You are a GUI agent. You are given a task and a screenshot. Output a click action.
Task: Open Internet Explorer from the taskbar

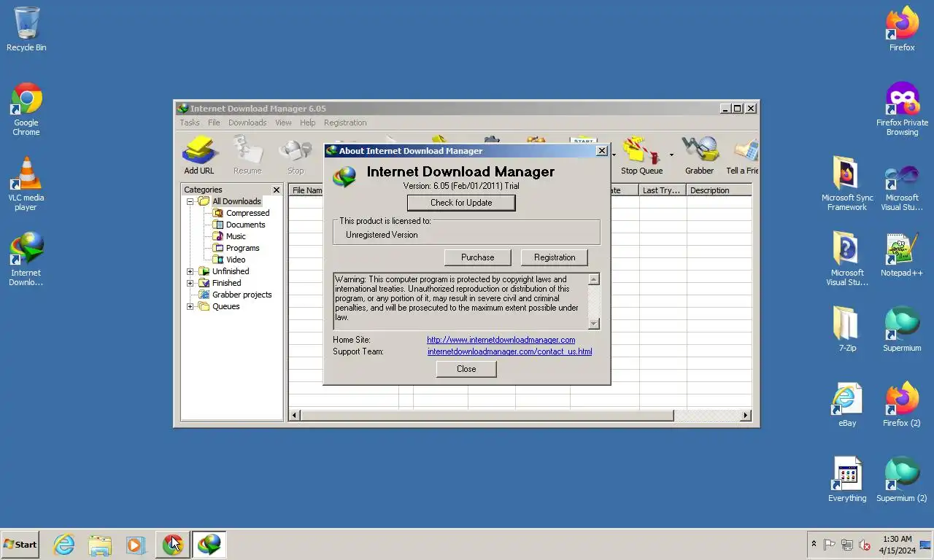64,545
